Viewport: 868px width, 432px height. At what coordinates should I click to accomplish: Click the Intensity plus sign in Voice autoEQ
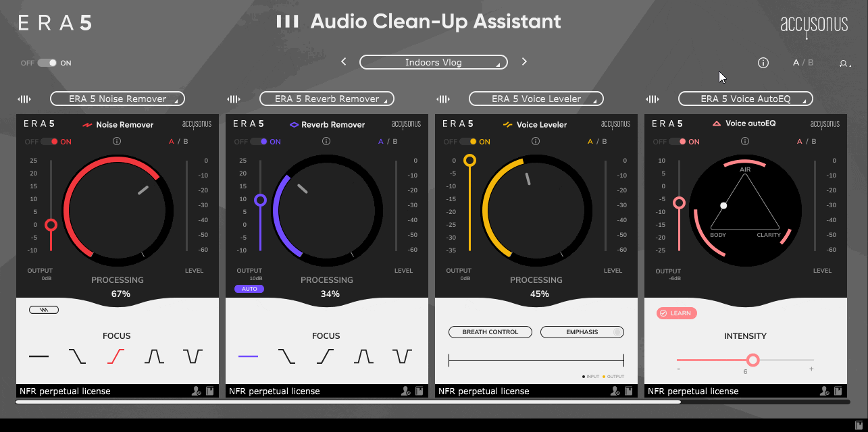811,369
